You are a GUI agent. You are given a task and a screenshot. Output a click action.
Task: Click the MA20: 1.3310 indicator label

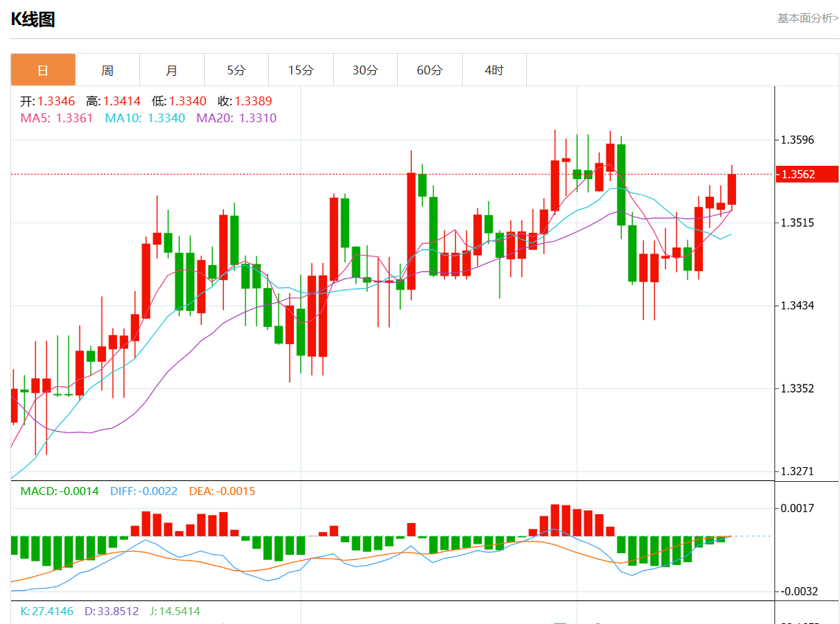pyautogui.click(x=237, y=118)
